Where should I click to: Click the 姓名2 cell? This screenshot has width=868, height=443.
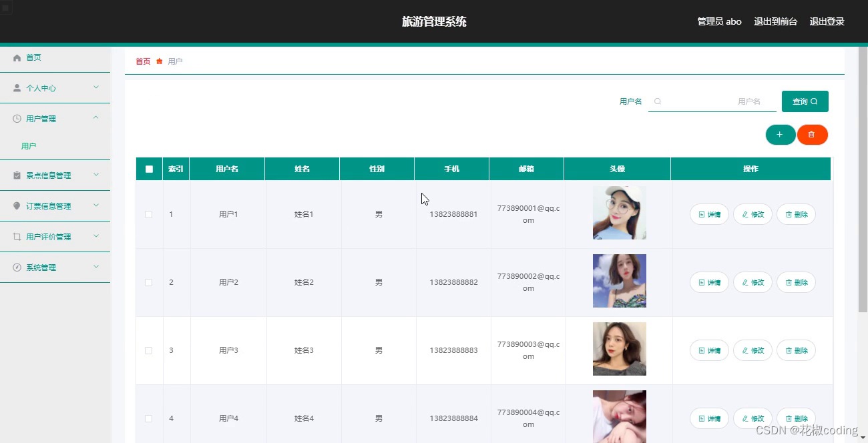(x=304, y=283)
